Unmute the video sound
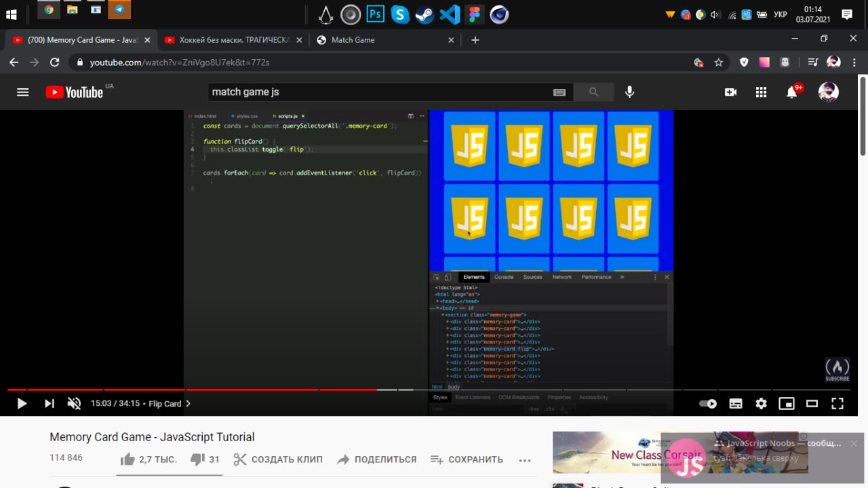 coord(74,403)
